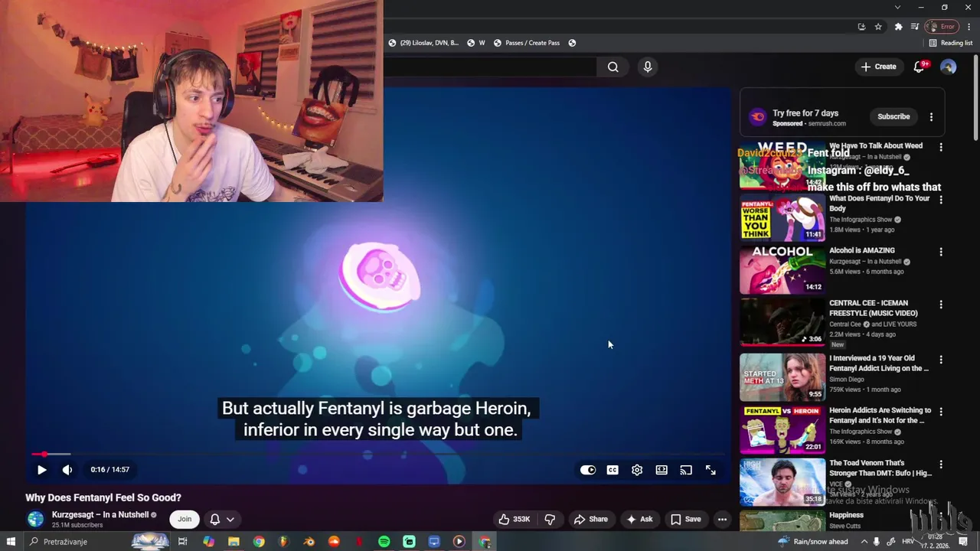The width and height of the screenshot is (980, 551).
Task: Launch File Explorer from the taskbar
Action: click(x=234, y=542)
